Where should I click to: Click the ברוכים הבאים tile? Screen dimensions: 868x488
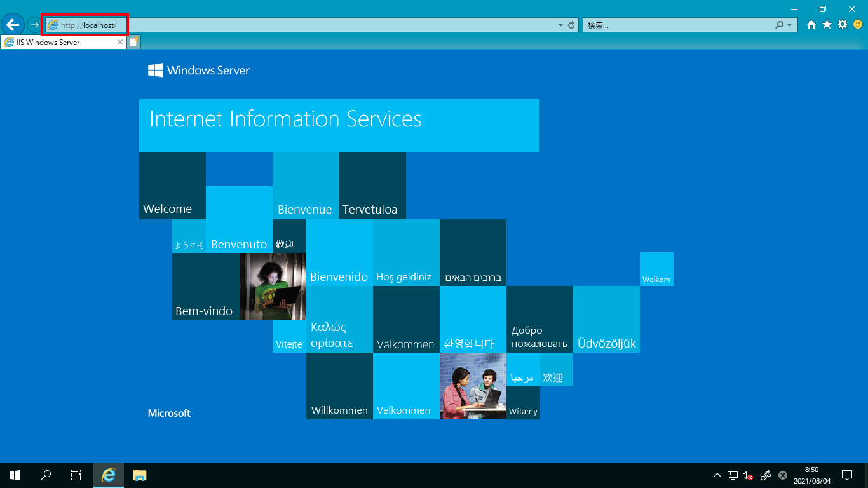pos(473,252)
